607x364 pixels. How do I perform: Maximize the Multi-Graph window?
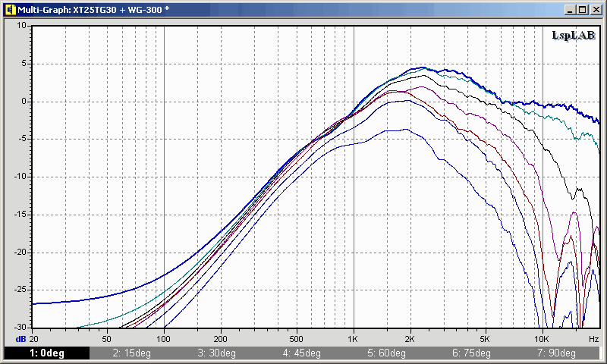click(x=582, y=10)
